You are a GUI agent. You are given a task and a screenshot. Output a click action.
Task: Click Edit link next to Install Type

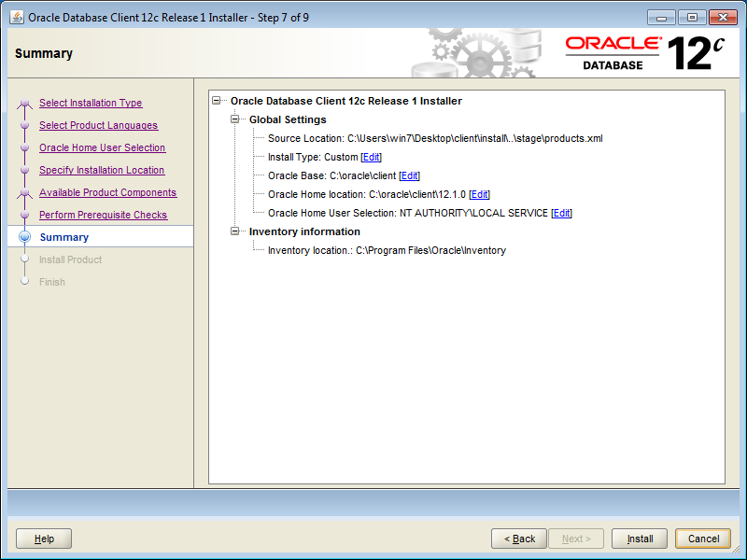click(371, 157)
